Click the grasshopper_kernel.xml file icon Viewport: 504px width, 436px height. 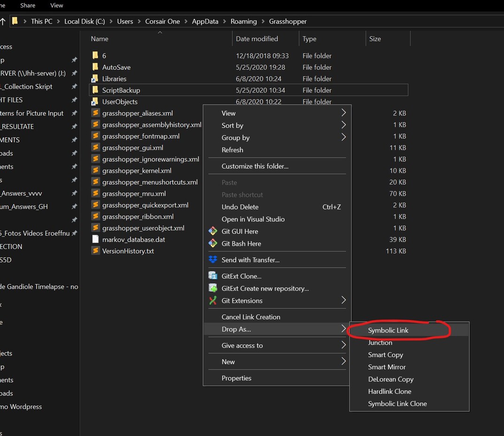(x=96, y=170)
